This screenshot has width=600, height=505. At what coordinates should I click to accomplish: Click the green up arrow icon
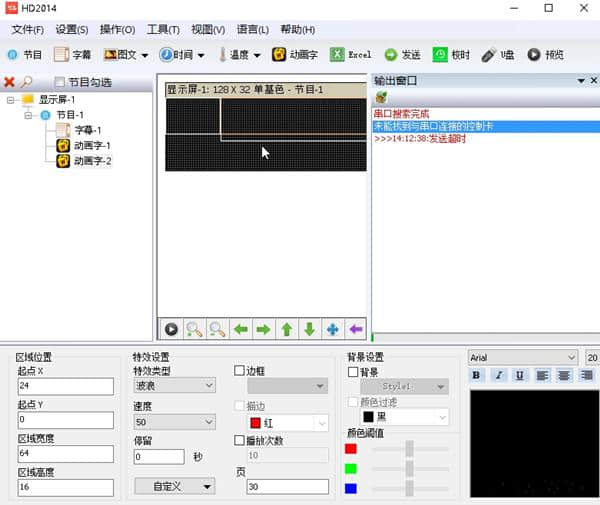point(286,328)
